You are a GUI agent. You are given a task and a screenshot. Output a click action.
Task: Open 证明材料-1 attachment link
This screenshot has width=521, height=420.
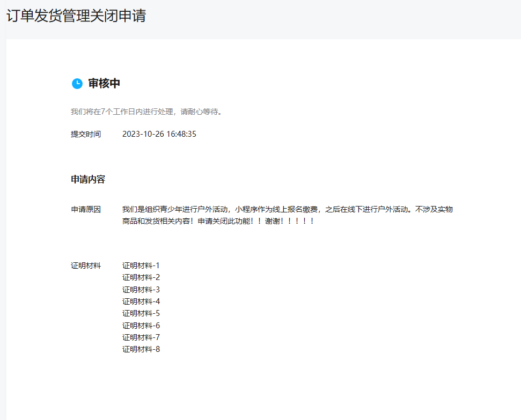[x=141, y=266]
